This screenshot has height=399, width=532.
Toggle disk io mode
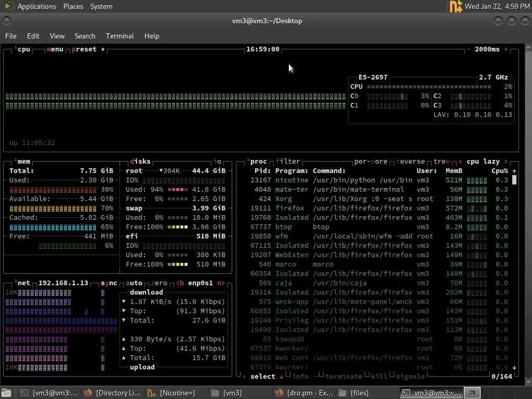(x=218, y=162)
